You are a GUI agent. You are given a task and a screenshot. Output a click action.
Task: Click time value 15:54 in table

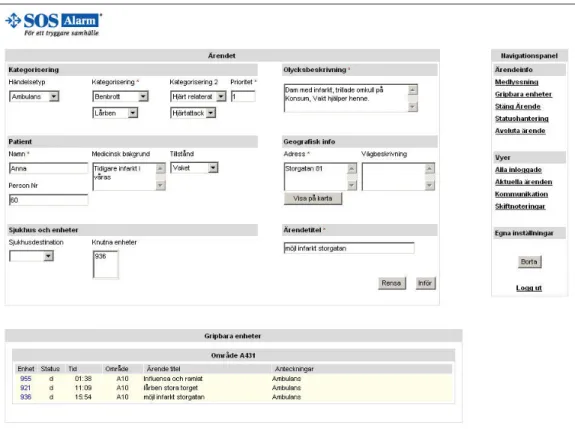pos(83,397)
